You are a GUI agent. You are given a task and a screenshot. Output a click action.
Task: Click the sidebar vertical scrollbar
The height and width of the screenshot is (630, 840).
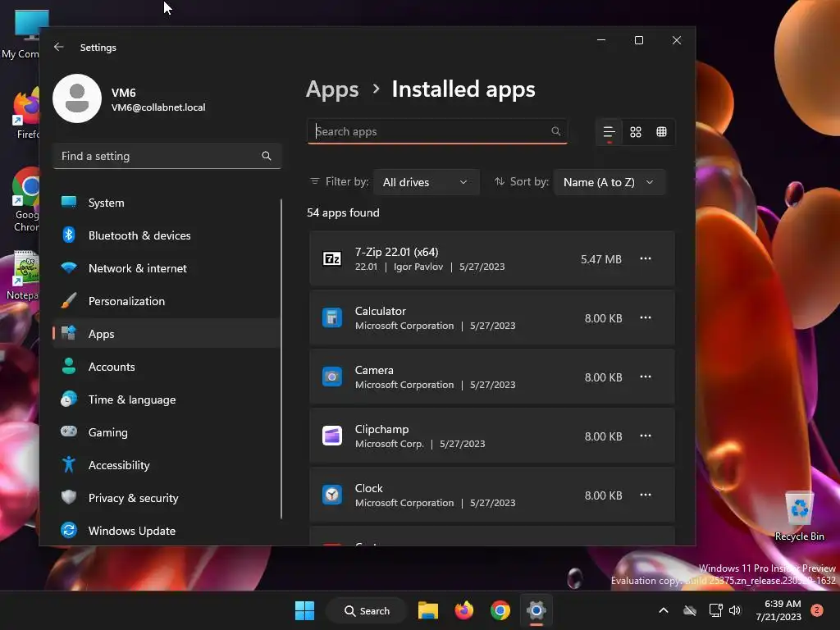point(281,359)
